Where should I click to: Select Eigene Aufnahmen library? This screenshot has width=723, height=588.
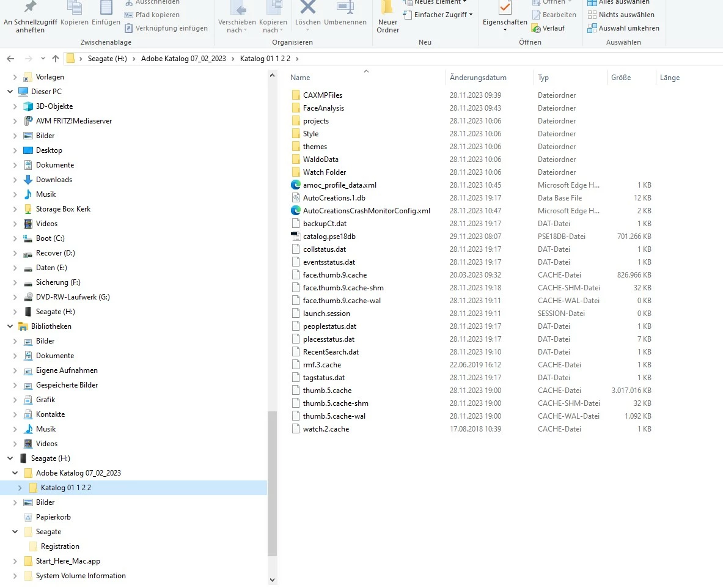pos(67,370)
